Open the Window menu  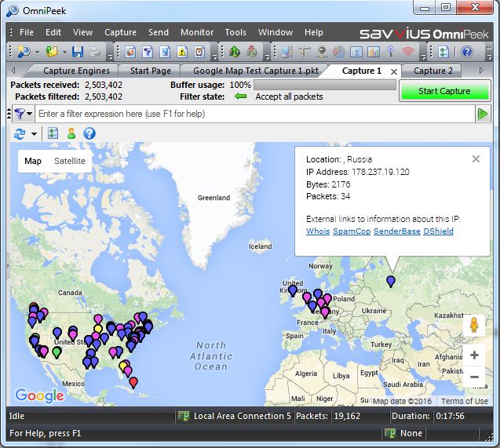click(x=276, y=32)
